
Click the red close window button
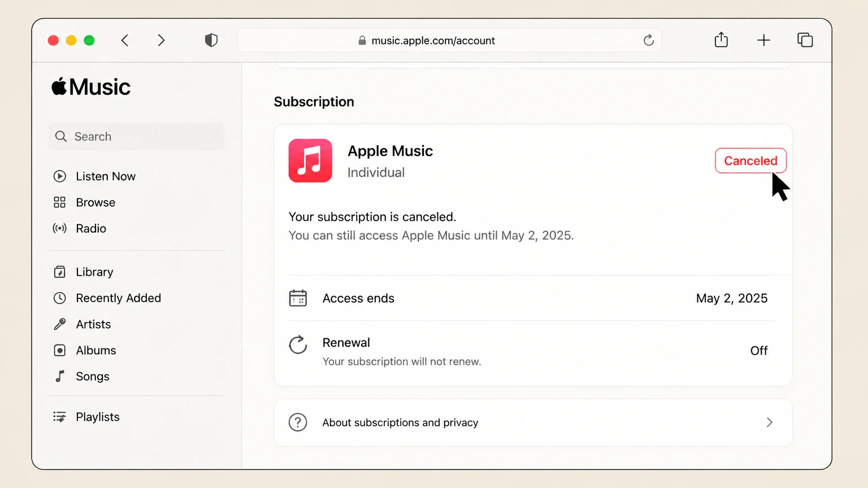[x=53, y=40]
